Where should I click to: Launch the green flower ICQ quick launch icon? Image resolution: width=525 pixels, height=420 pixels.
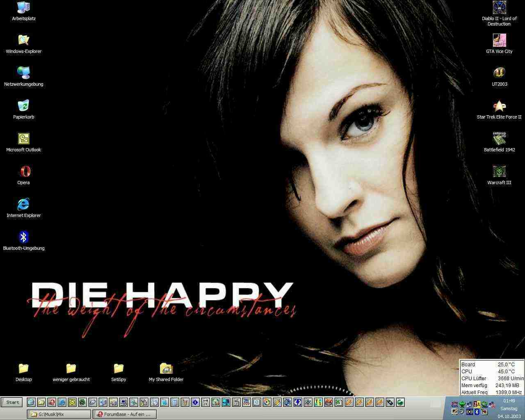[82, 402]
